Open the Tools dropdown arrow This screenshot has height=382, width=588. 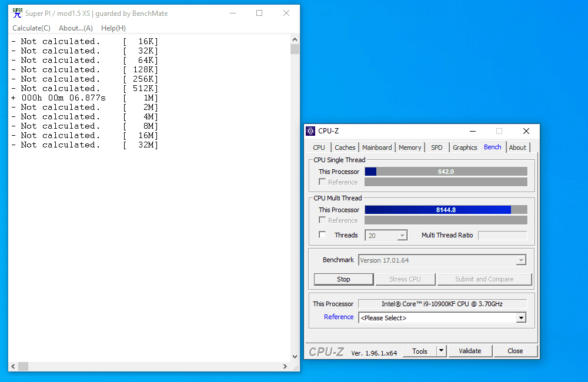tap(442, 351)
